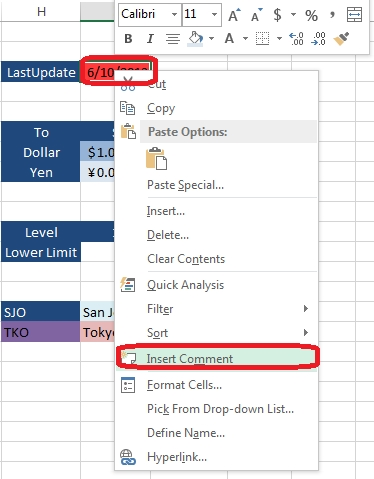
Task: Apply Comma Style format
Action: [x=332, y=15]
